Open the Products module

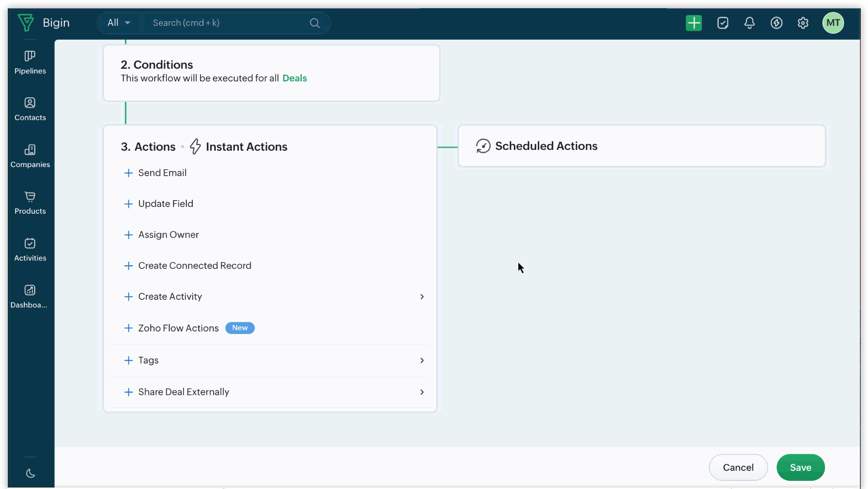point(30,203)
